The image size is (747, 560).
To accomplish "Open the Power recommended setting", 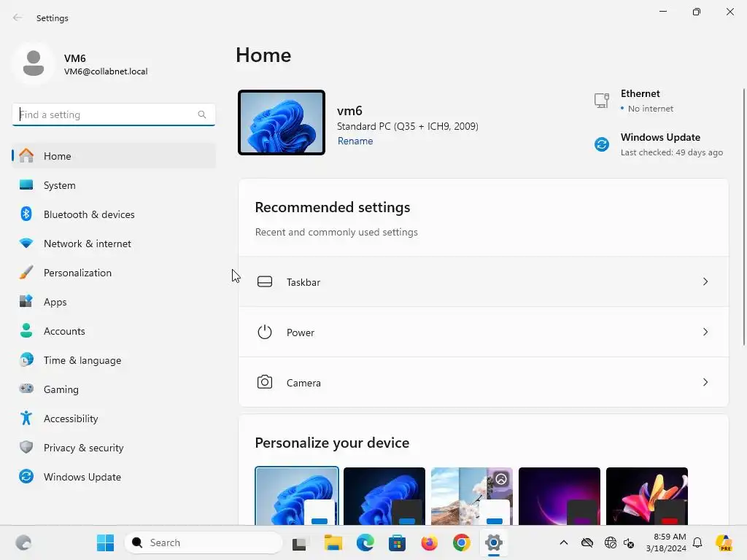I will [x=484, y=332].
